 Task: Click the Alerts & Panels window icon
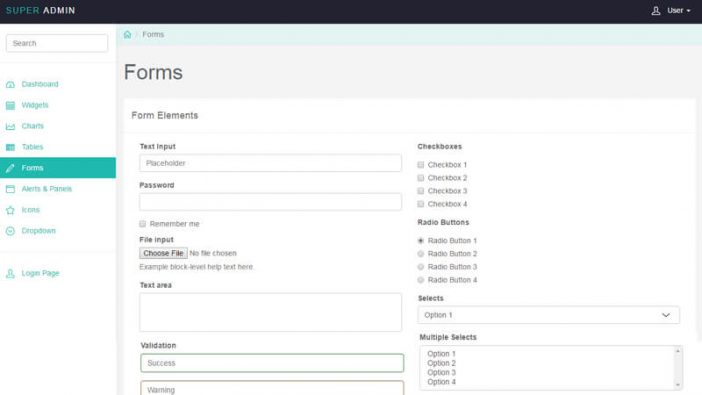coord(10,189)
